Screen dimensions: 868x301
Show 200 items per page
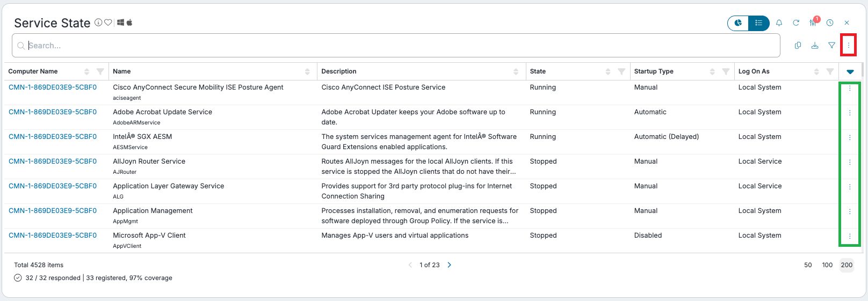click(847, 265)
